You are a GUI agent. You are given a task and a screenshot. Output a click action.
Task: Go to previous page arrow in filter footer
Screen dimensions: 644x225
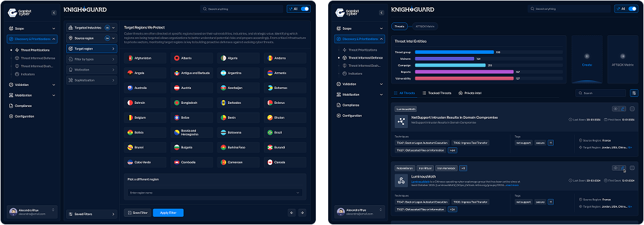(292, 213)
